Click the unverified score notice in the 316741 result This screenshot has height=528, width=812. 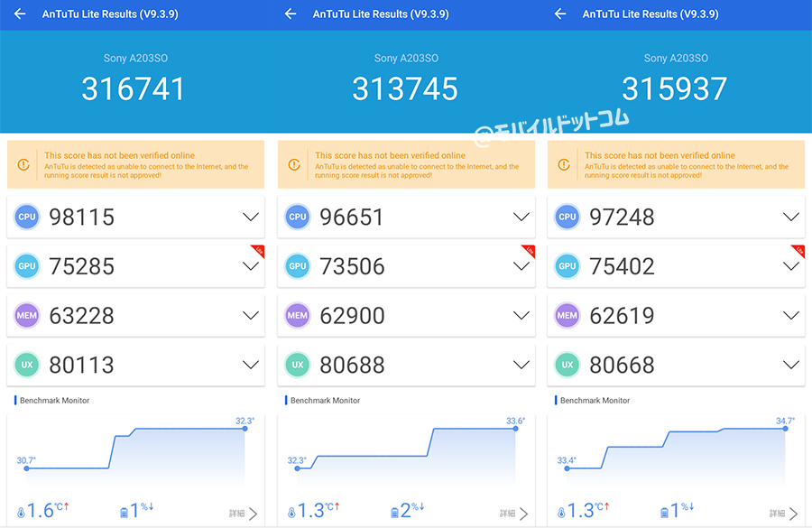pyautogui.click(x=135, y=165)
